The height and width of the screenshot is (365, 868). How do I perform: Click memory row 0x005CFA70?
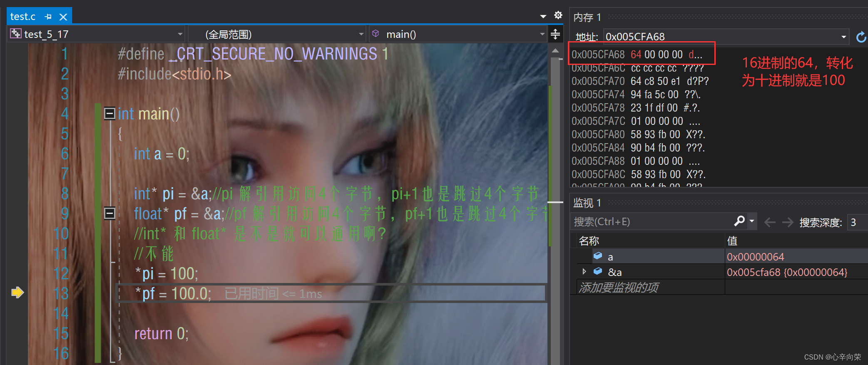coord(640,81)
